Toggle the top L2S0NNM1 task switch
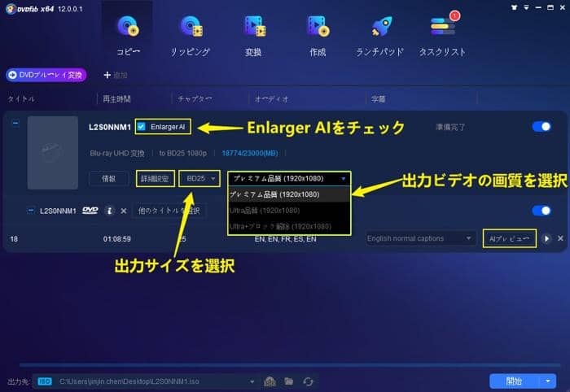 pos(541,127)
